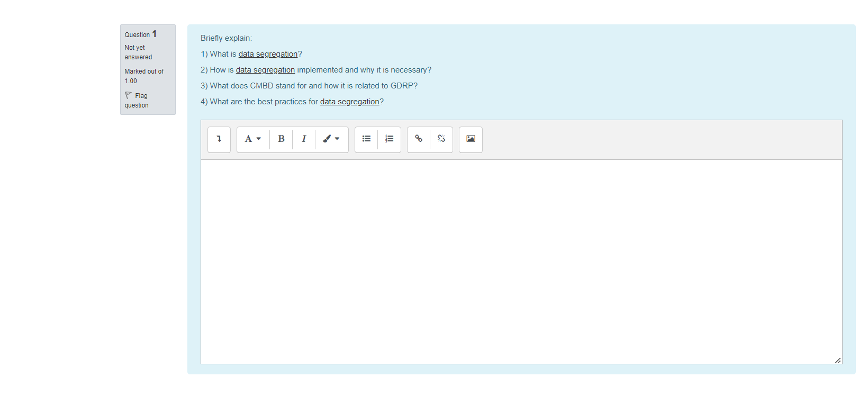Viewport: 868px width, 404px height.
Task: Click the editor resize handle corner
Action: click(x=838, y=360)
